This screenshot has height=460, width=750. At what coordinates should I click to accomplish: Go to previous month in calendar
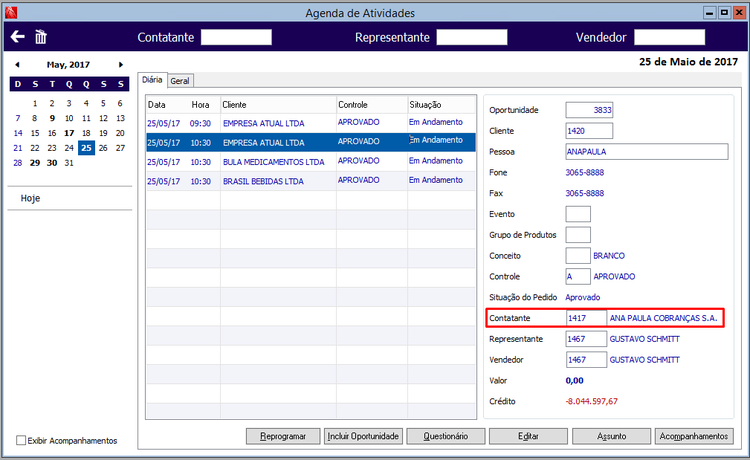[17, 65]
